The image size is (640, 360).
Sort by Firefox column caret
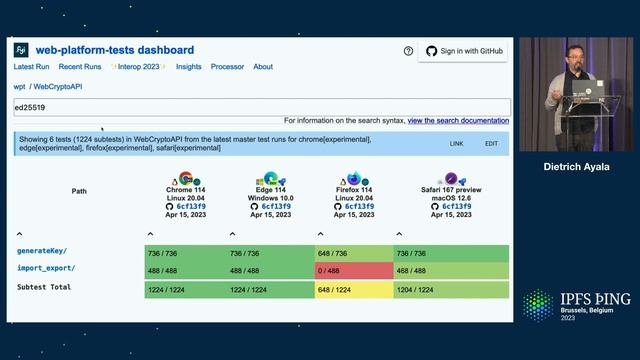click(320, 234)
